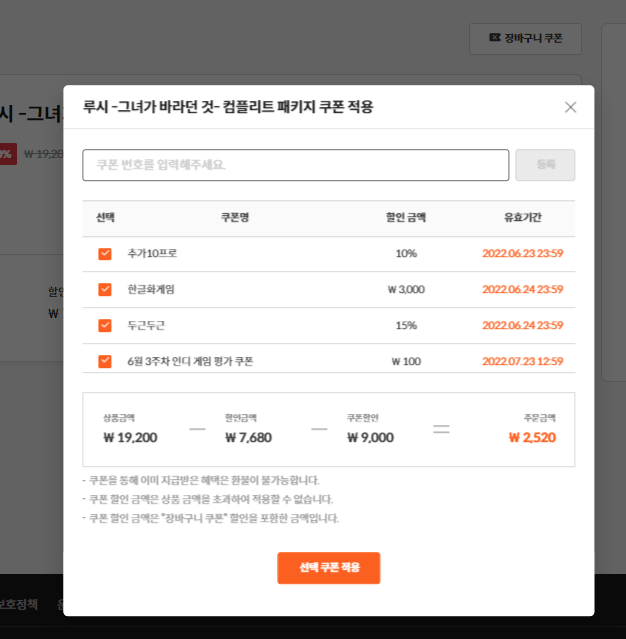Screen dimensions: 626x639
Task: Toggle the 두근두근 coupon checkbox
Action: [105, 326]
